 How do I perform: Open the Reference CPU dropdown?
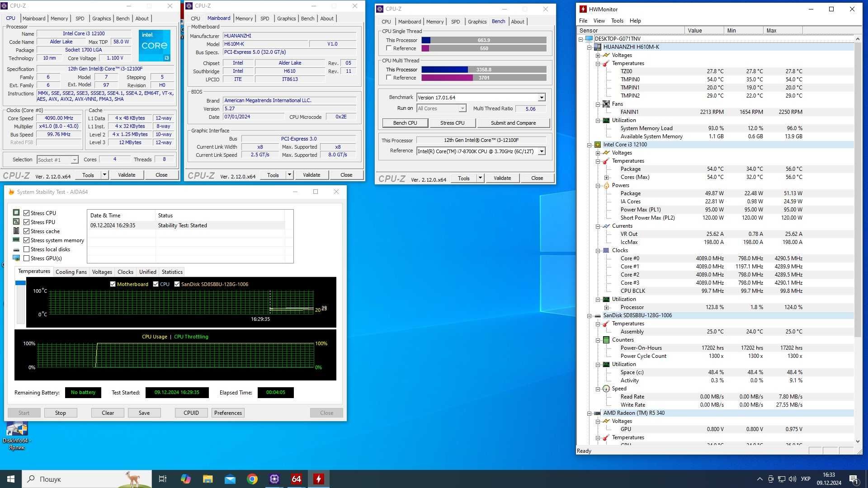coord(541,151)
